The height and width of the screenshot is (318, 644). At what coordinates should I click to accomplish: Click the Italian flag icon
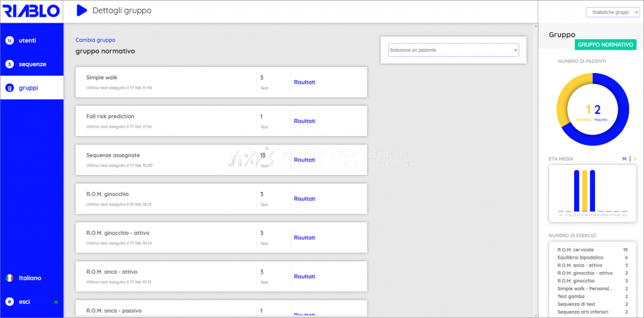(x=9, y=278)
